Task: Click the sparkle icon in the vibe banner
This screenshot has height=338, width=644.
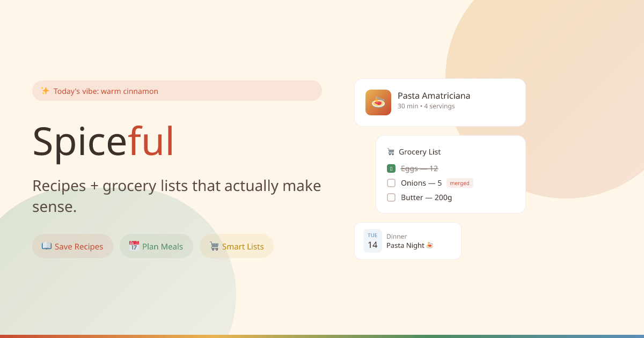Action: tap(45, 90)
